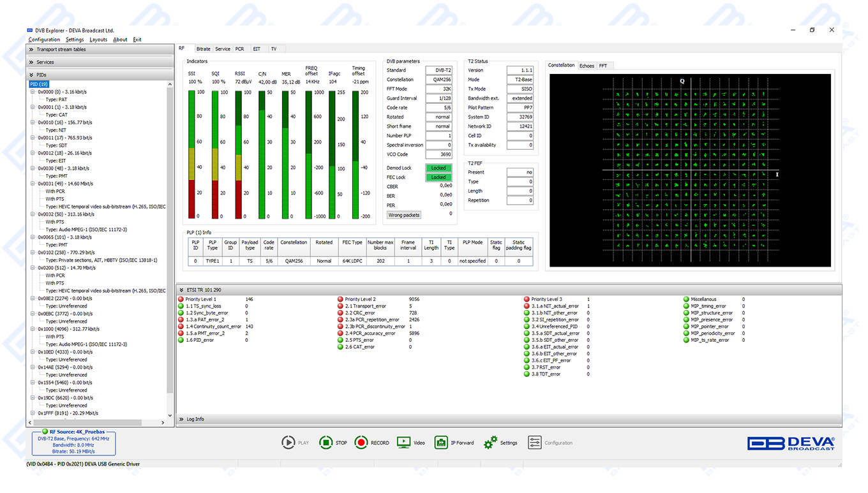This screenshot has height=493, width=868.
Task: Click the DEVA Broadcast logo
Action: pyautogui.click(x=791, y=443)
